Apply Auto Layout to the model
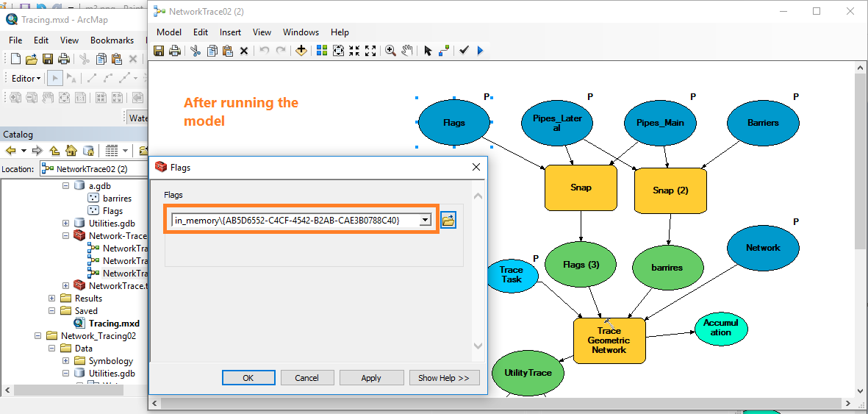This screenshot has width=868, height=414. 322,51
